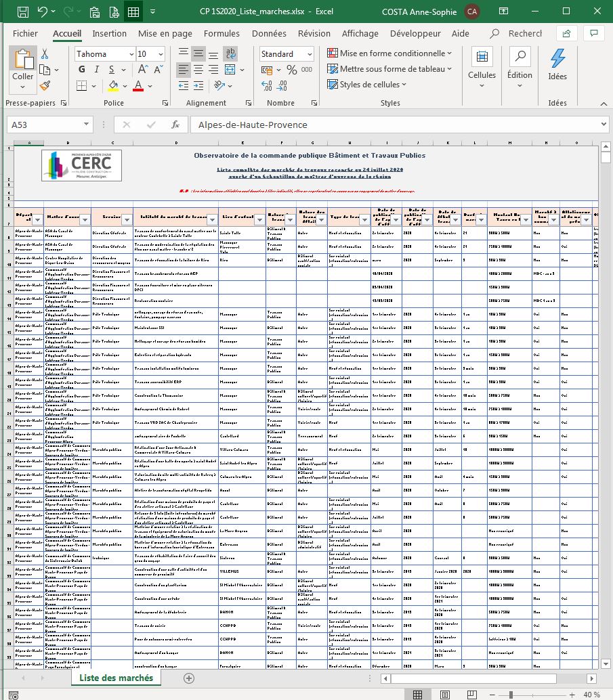Apply the accounting number format
The image size is (613, 700).
(x=267, y=70)
